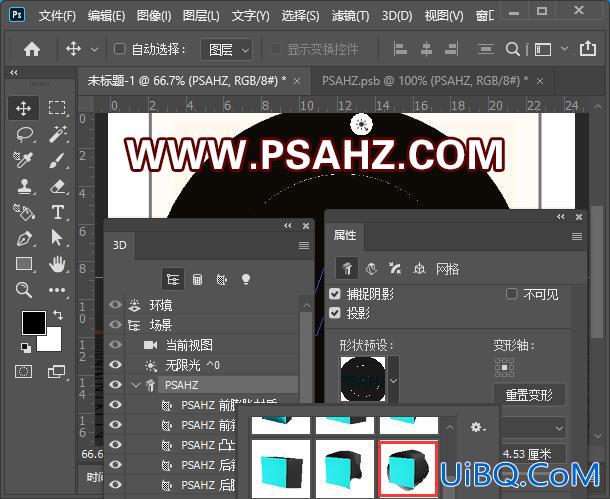Open the shape preset picker gear menu
Screen dimensions: 610x499
click(x=477, y=427)
